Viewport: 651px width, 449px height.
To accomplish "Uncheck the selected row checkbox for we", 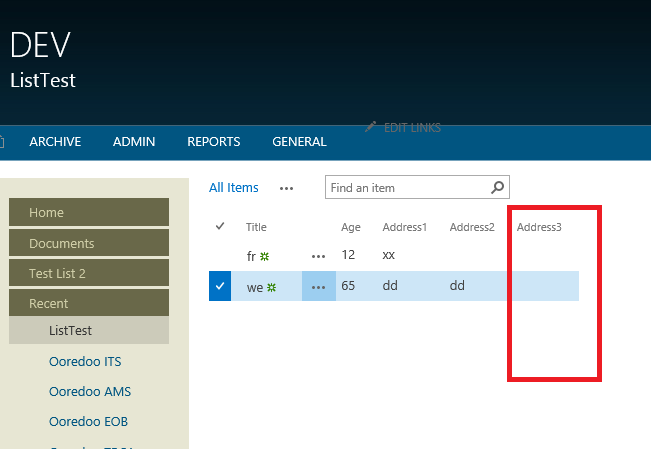I will pyautogui.click(x=220, y=286).
